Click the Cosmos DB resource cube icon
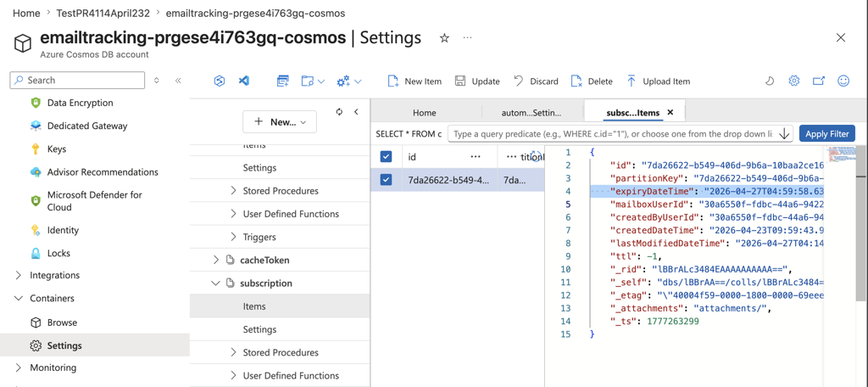 pos(23,42)
